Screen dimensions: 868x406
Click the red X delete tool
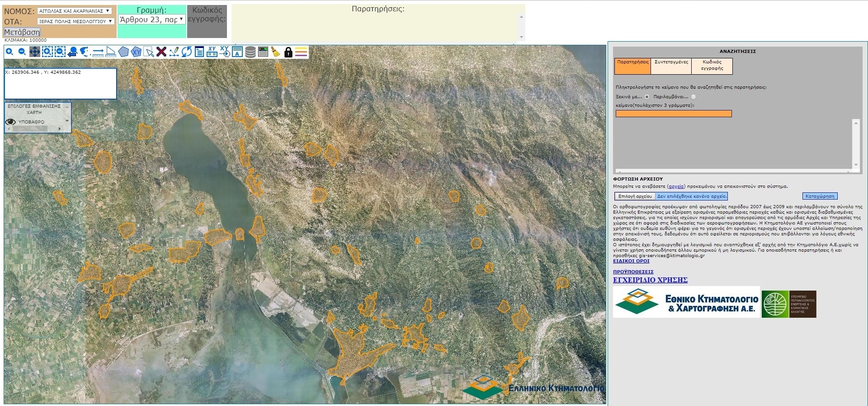161,52
